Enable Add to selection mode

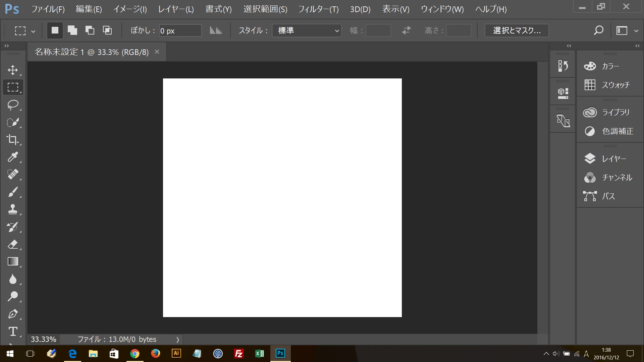(72, 31)
